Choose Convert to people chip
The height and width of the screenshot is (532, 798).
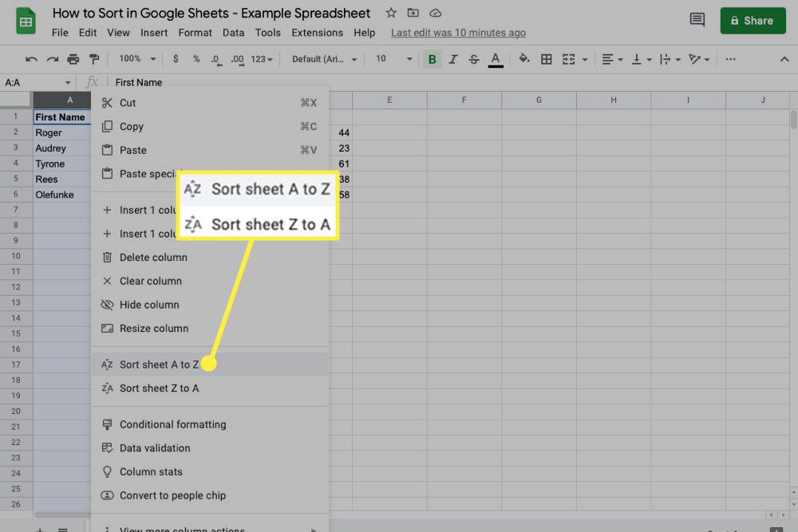tap(210, 495)
